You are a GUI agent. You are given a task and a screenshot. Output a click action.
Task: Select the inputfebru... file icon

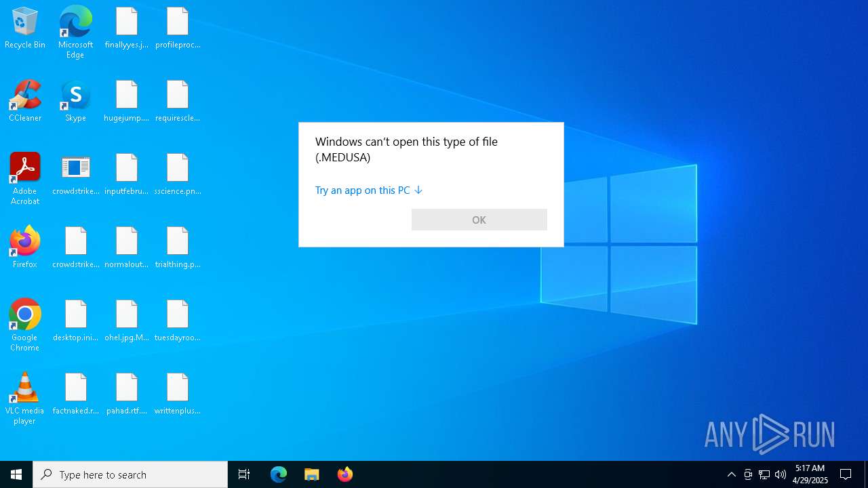pyautogui.click(x=127, y=175)
